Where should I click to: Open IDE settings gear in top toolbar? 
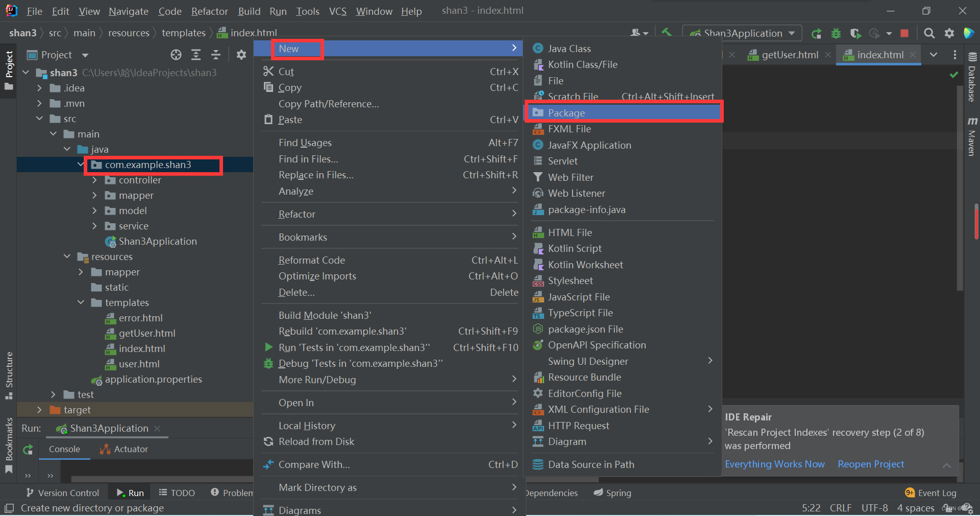949,33
